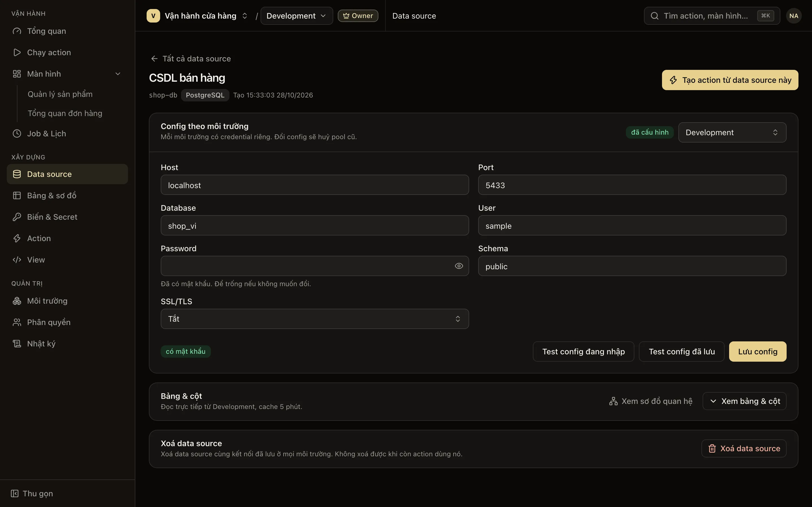The height and width of the screenshot is (507, 812).
Task: Select Tổng quan đơn hàng screen
Action: [65, 113]
